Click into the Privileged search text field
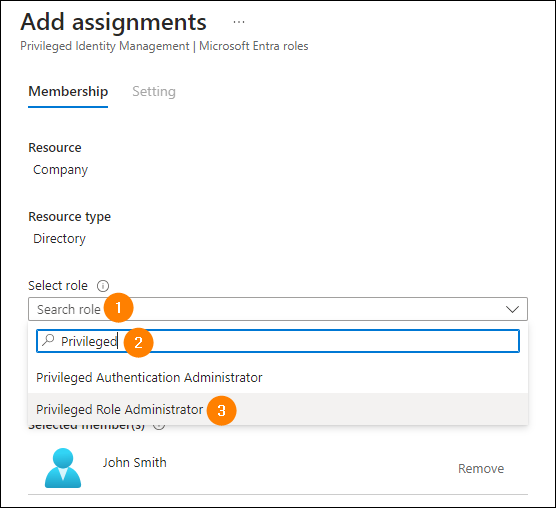 point(278,341)
